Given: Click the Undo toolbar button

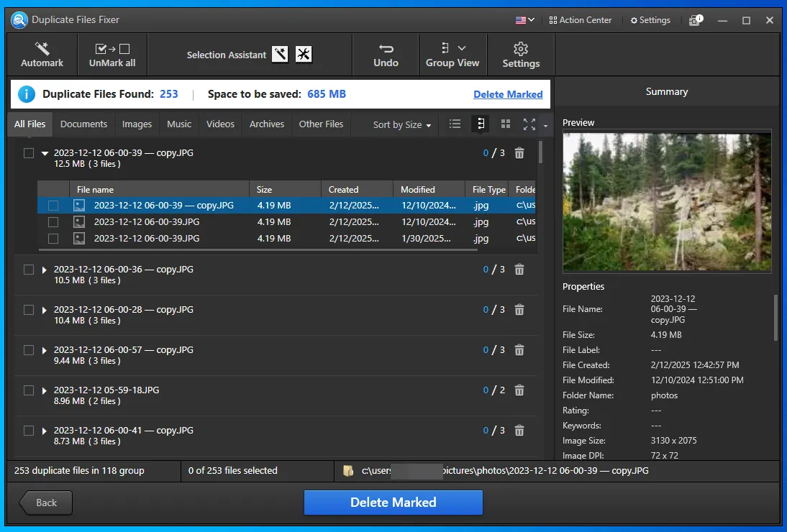Looking at the screenshot, I should point(386,55).
